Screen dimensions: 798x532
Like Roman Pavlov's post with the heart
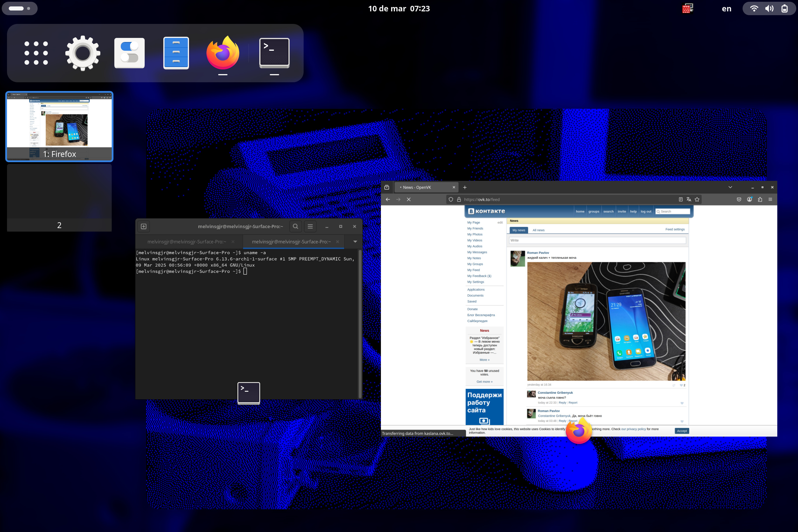[681, 385]
